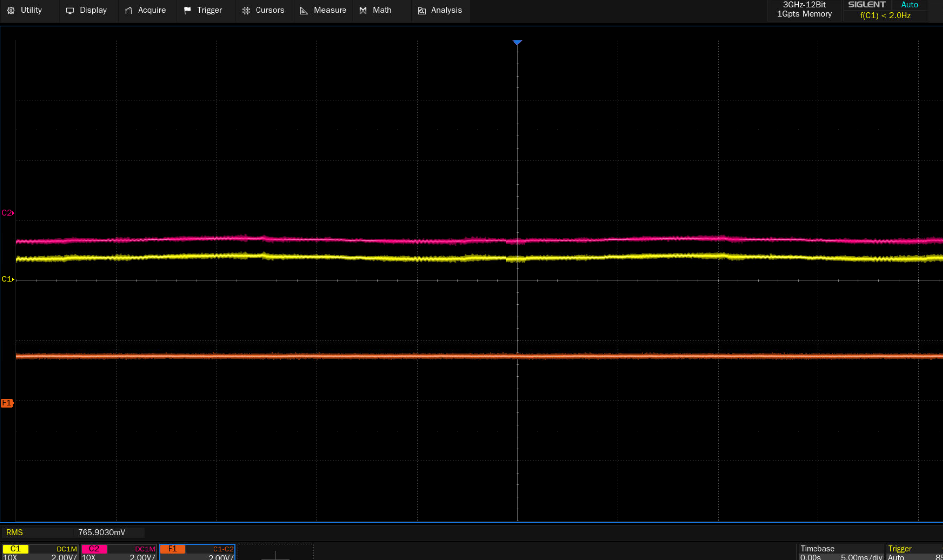Click the SIGLENT logo
This screenshot has width=943, height=560.
click(866, 4)
